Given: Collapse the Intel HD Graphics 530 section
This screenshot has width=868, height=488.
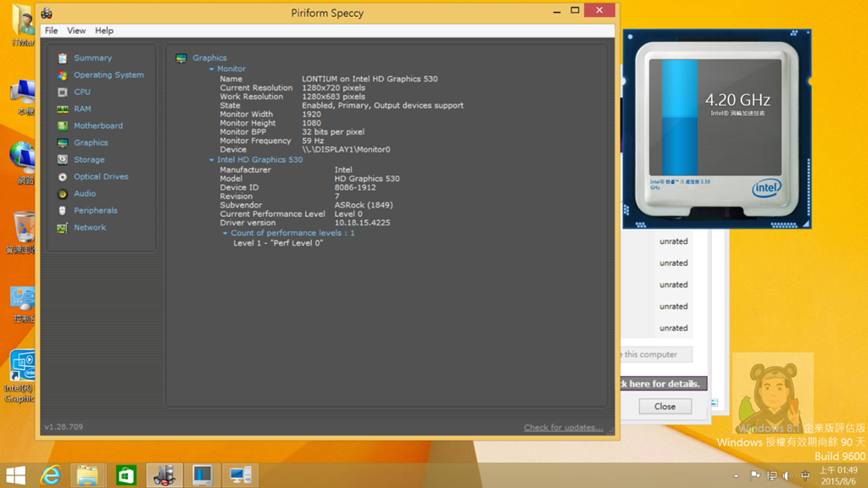Looking at the screenshot, I should pyautogui.click(x=212, y=160).
